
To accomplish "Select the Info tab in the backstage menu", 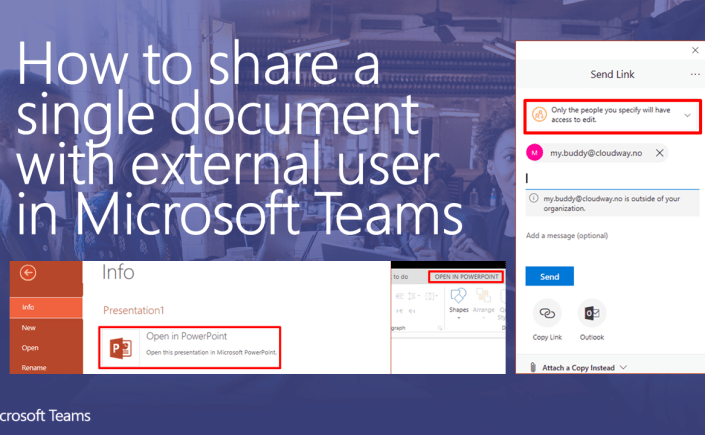I will tap(28, 307).
